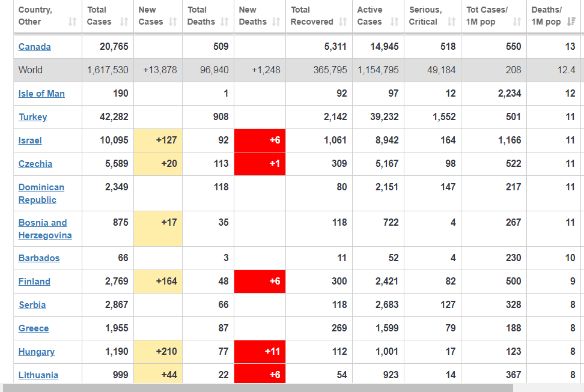Select Israel new deaths +6 red cell
Image resolution: width=584 pixels, height=392 pixels.
coord(260,140)
